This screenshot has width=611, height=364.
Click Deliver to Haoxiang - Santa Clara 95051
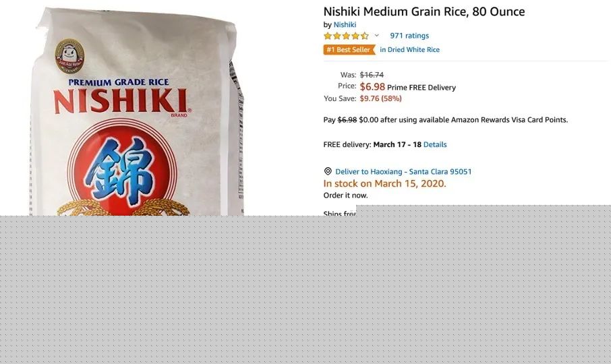(403, 172)
